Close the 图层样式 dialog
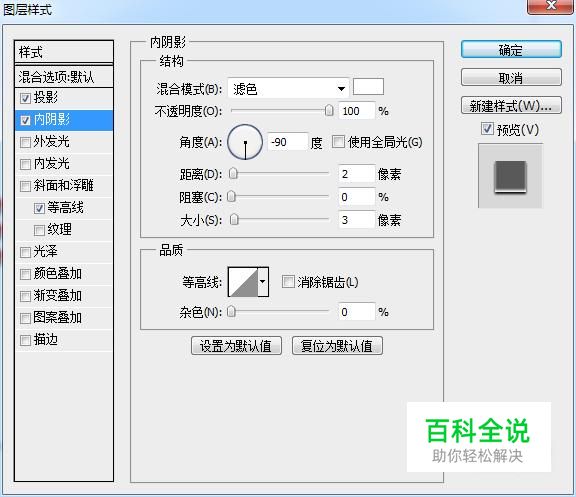The width and height of the screenshot is (576, 497). point(550,6)
